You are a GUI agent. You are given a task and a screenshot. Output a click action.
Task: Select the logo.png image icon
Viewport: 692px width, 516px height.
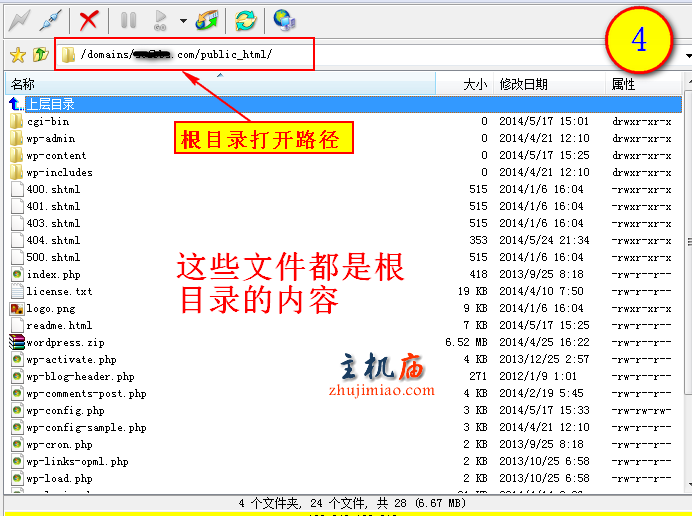pyautogui.click(x=17, y=309)
